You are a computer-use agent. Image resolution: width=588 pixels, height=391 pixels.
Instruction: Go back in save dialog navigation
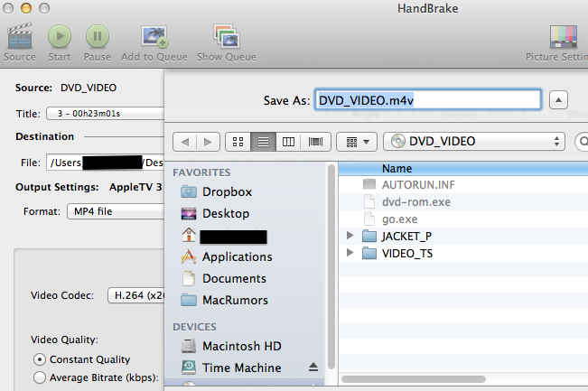pyautogui.click(x=185, y=142)
